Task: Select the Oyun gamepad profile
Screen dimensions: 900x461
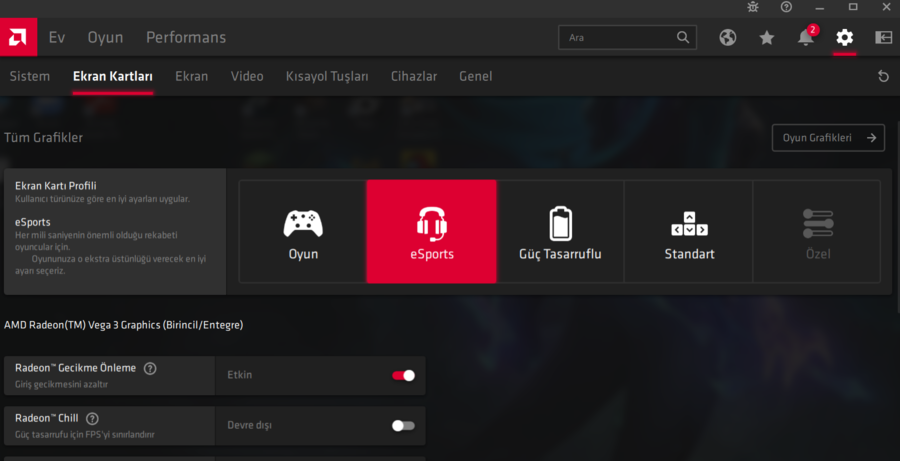Action: pos(303,231)
